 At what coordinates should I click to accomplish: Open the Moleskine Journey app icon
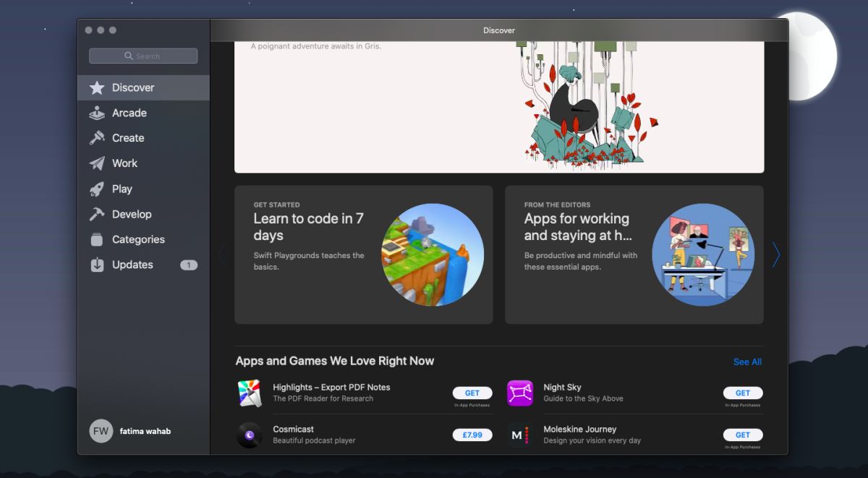pos(520,435)
